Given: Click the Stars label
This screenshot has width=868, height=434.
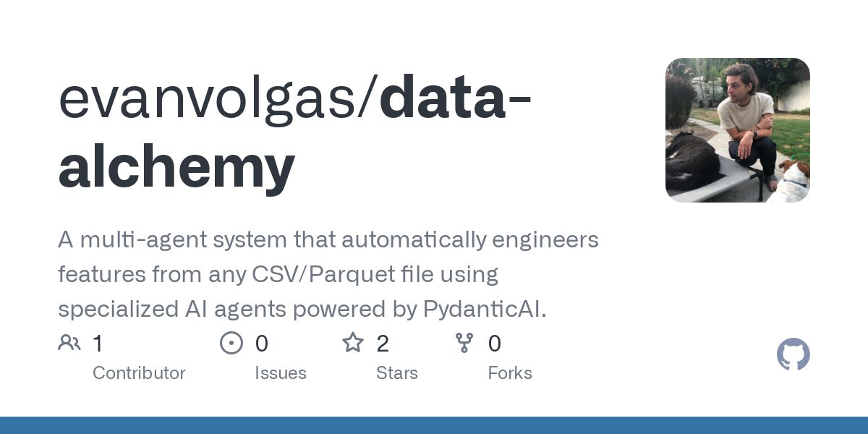Looking at the screenshot, I should [397, 373].
